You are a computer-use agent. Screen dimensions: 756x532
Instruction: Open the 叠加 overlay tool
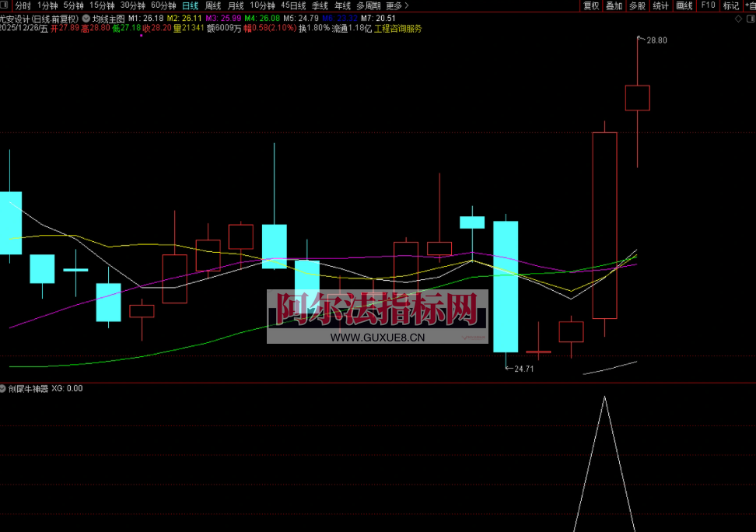(x=614, y=5)
